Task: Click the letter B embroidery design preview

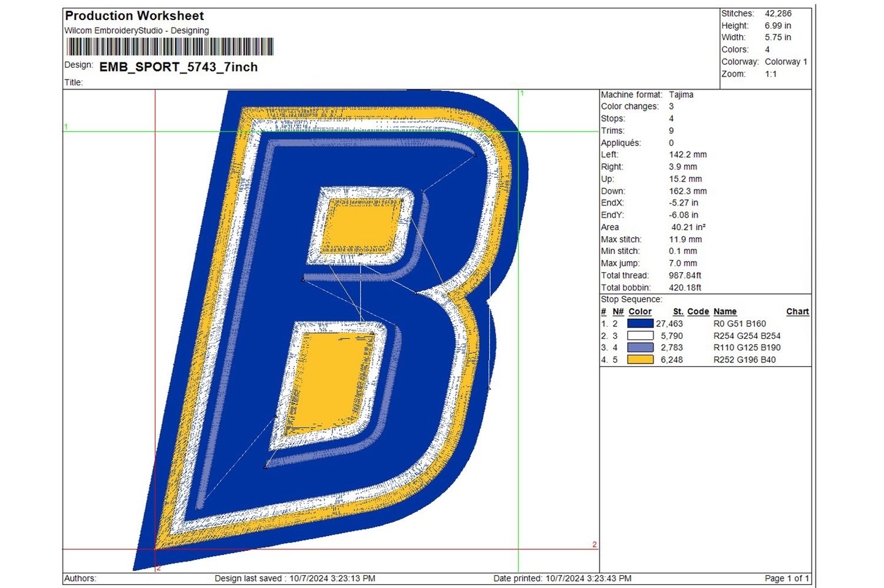Action: pyautogui.click(x=330, y=330)
